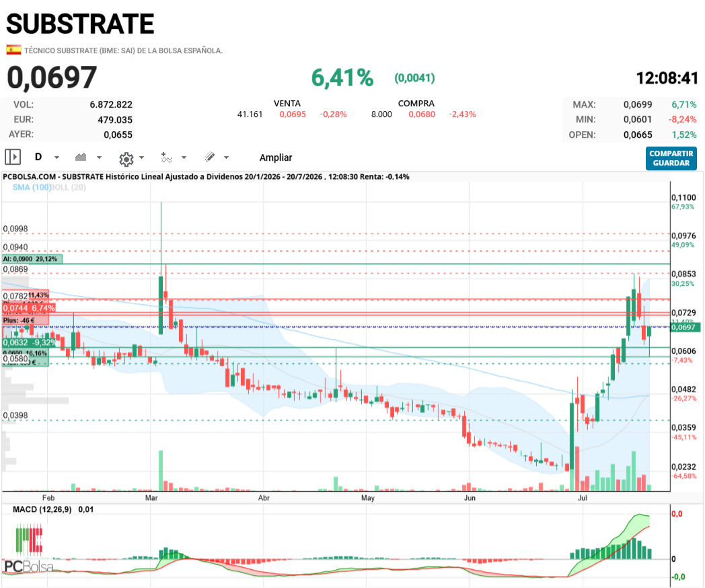Click the 6,41% change percentage
The image size is (705, 588).
342,78
